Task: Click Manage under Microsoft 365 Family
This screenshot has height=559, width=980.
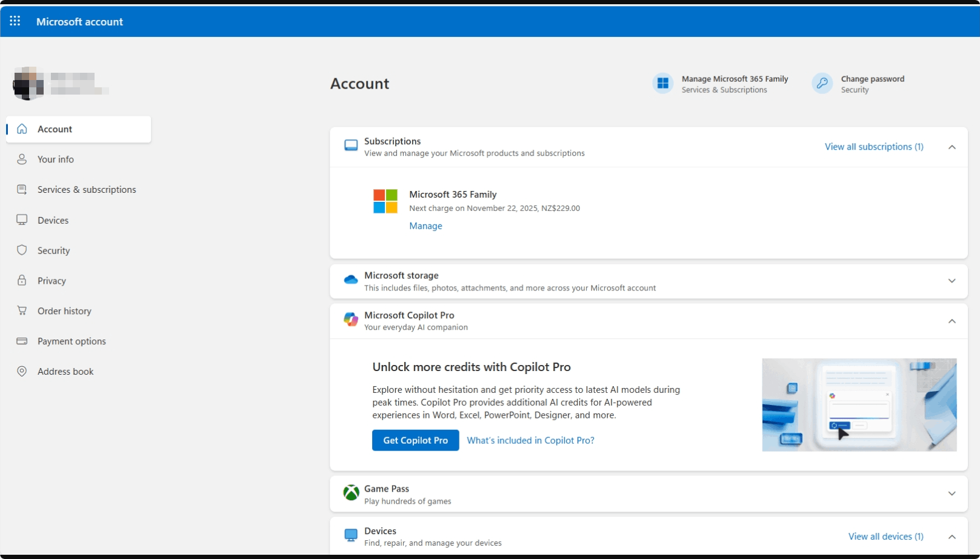Action: [x=425, y=226]
